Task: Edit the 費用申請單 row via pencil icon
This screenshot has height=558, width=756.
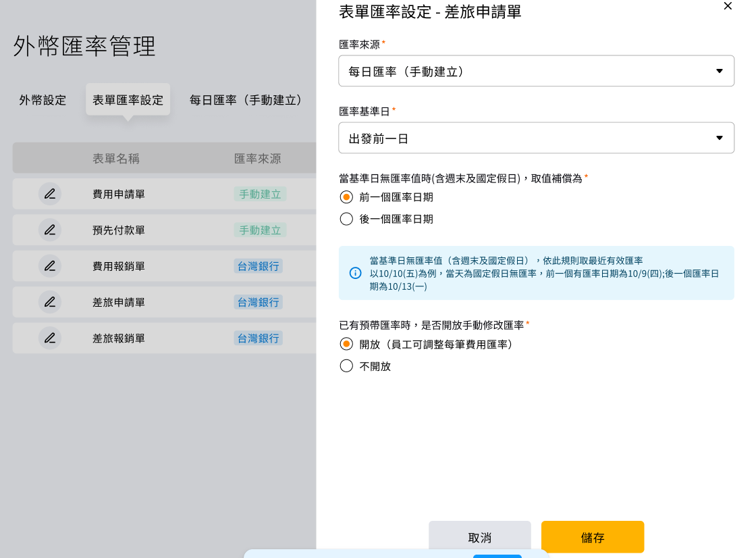Action: pyautogui.click(x=50, y=194)
